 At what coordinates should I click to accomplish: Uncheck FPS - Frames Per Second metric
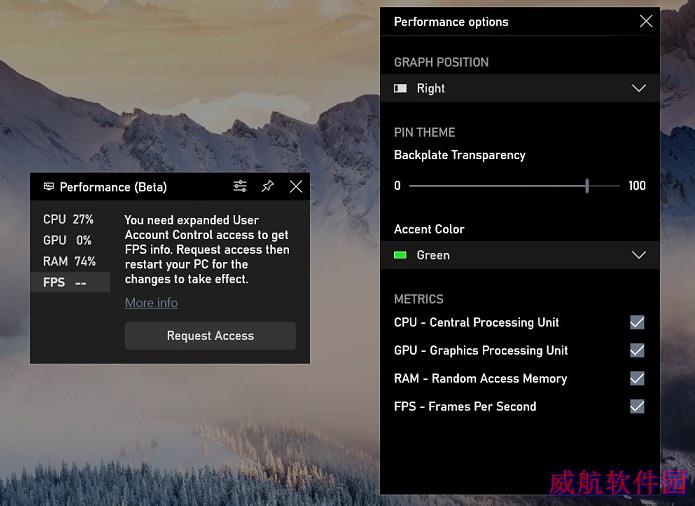pyautogui.click(x=637, y=406)
